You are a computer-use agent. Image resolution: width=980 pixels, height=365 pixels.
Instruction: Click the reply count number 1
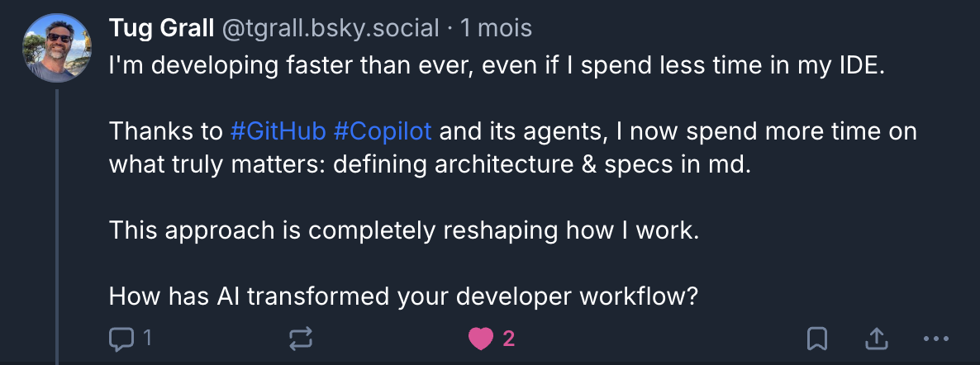point(147,338)
